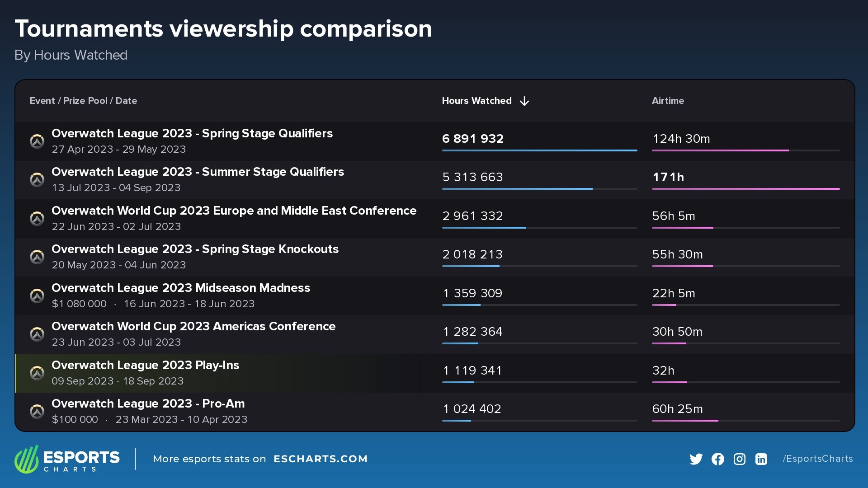Click date 23 Jun 2023 - 03 Jul 2023

pyautogui.click(x=116, y=342)
